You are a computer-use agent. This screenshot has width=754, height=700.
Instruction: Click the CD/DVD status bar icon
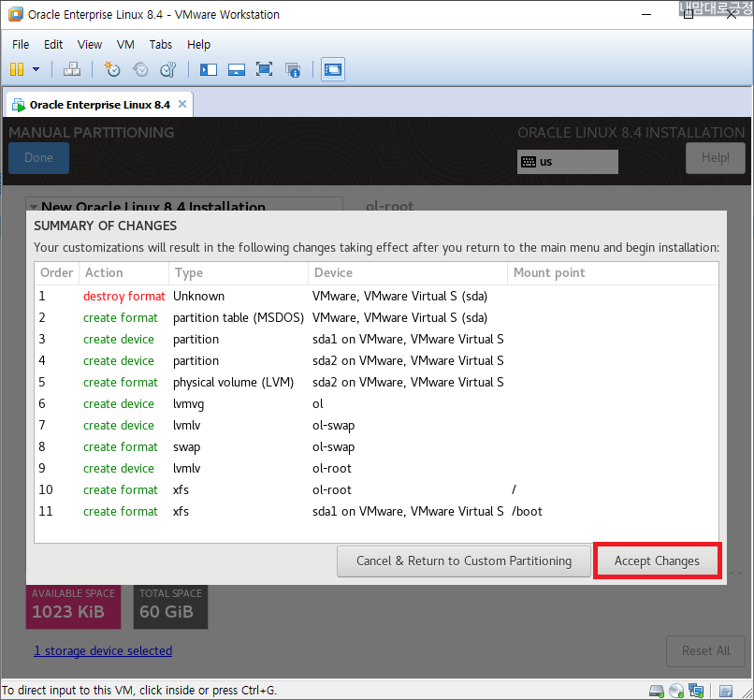click(676, 691)
